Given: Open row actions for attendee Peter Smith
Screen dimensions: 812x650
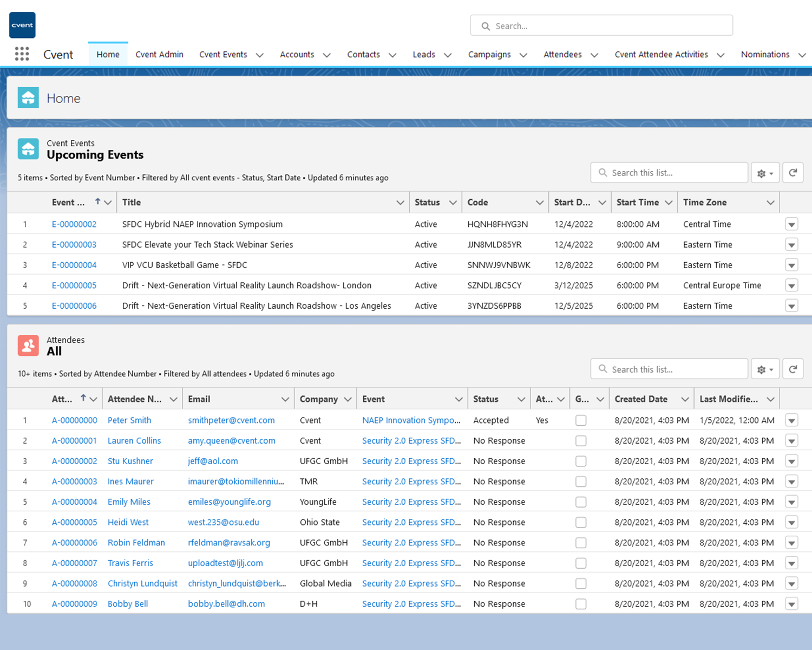Looking at the screenshot, I should pos(791,420).
